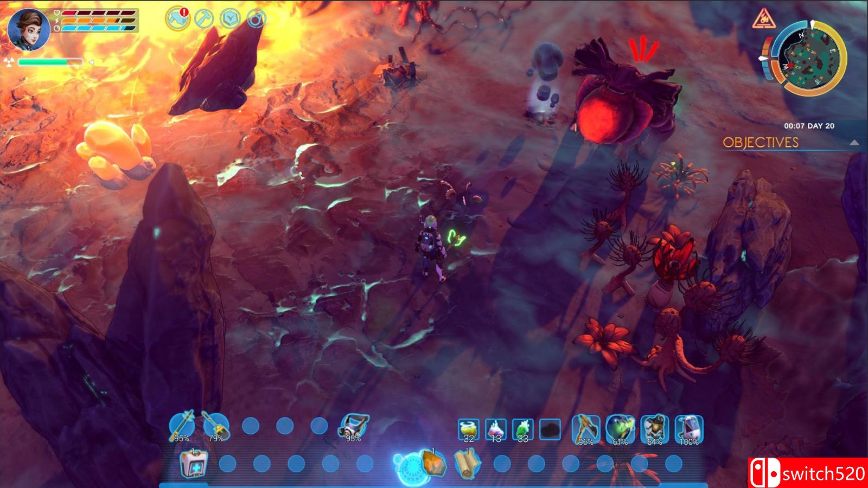
Task: Select the orange ore chunk item
Action: click(x=432, y=464)
